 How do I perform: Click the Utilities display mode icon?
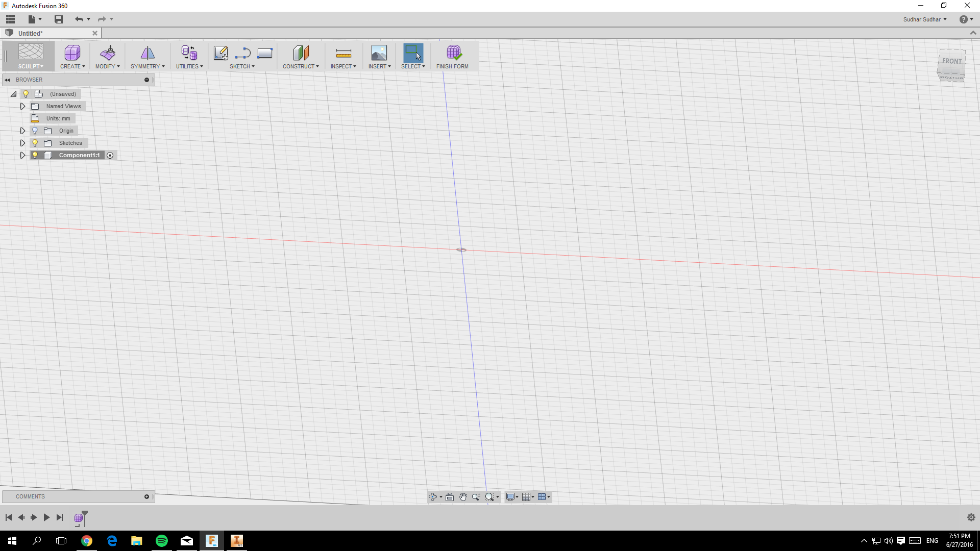[189, 53]
